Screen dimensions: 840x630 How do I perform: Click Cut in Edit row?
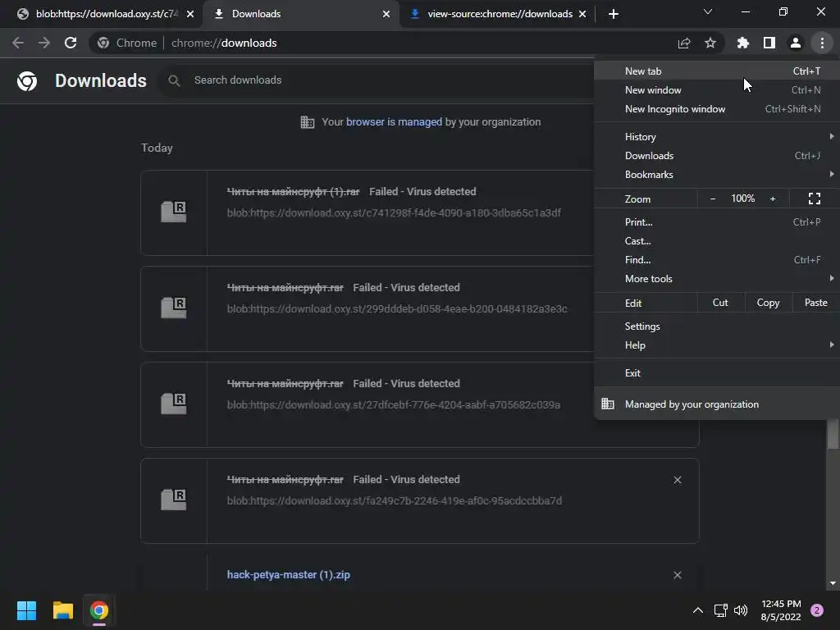tap(720, 303)
